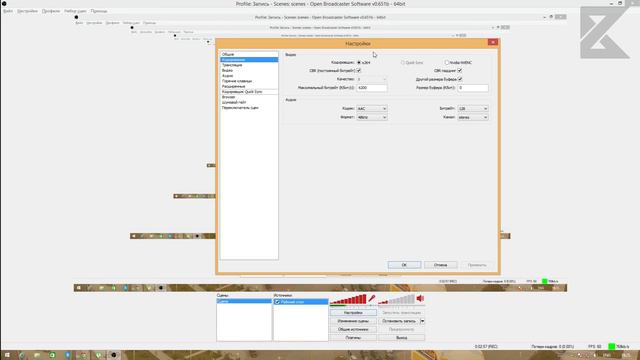This screenshot has width=640, height=360.
Task: Click the Применить button
Action: 477,265
